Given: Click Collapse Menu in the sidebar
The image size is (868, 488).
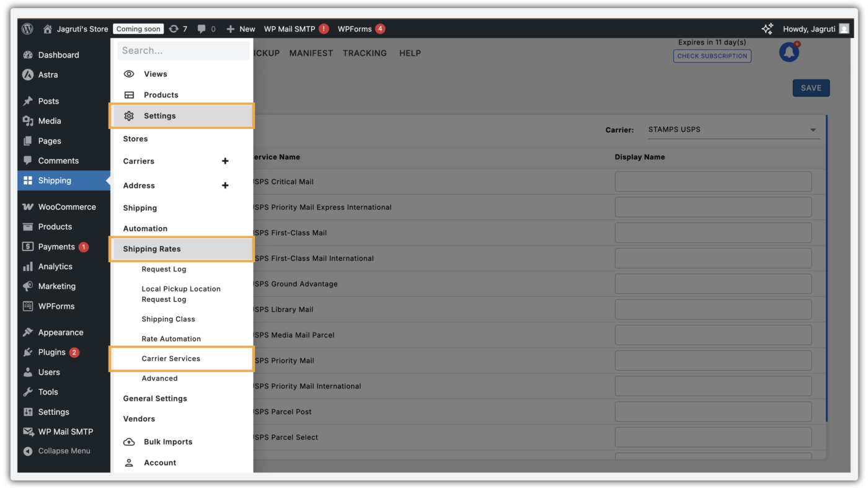Looking at the screenshot, I should (x=57, y=451).
